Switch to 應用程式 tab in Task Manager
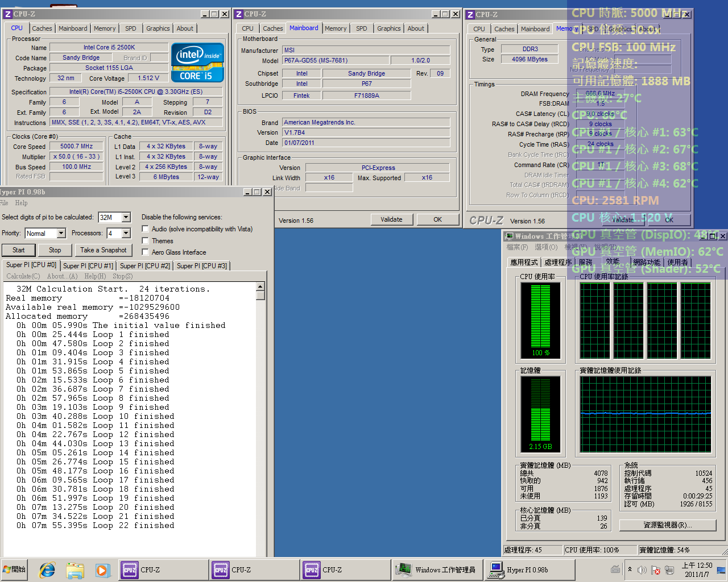Viewport: 728px width, 582px height. 524,262
